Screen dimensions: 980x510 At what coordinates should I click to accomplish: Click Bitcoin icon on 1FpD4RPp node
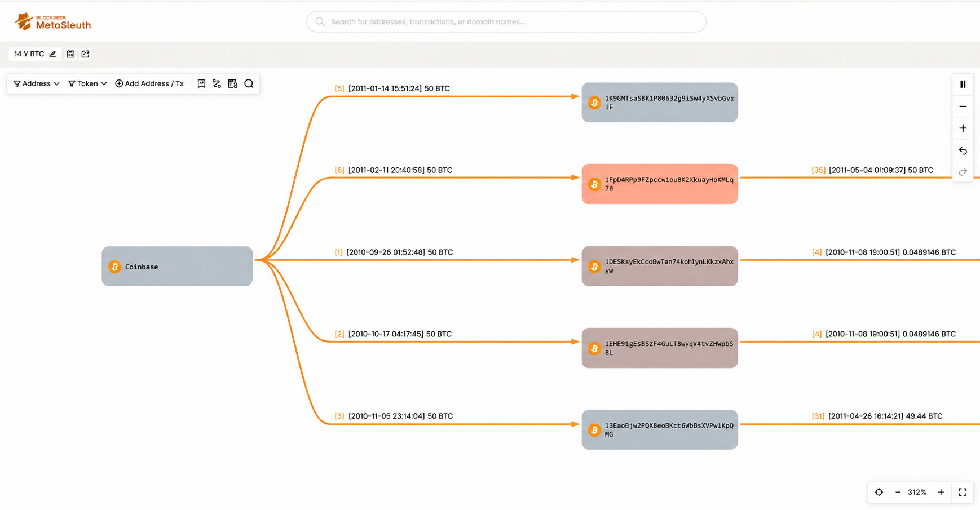point(594,184)
